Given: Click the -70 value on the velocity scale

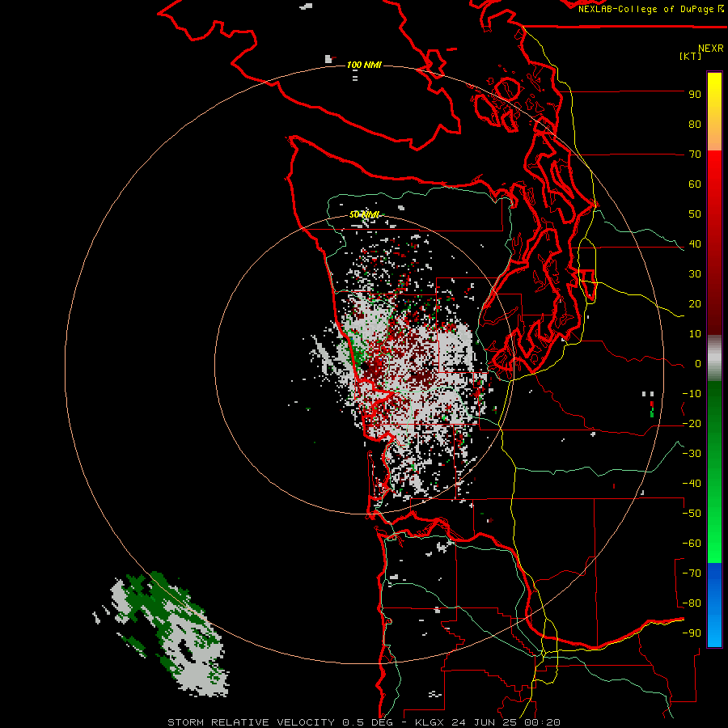Looking at the screenshot, I should (692, 574).
